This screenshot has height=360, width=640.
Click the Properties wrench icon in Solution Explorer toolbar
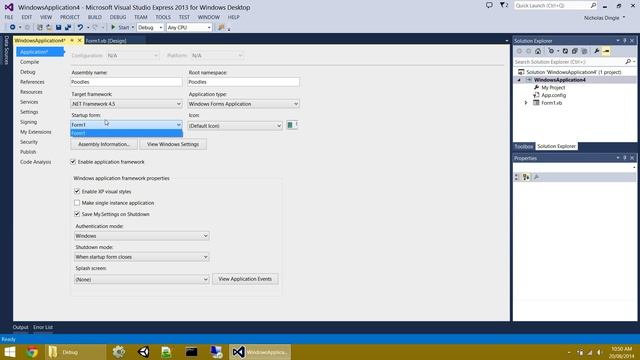tap(596, 51)
